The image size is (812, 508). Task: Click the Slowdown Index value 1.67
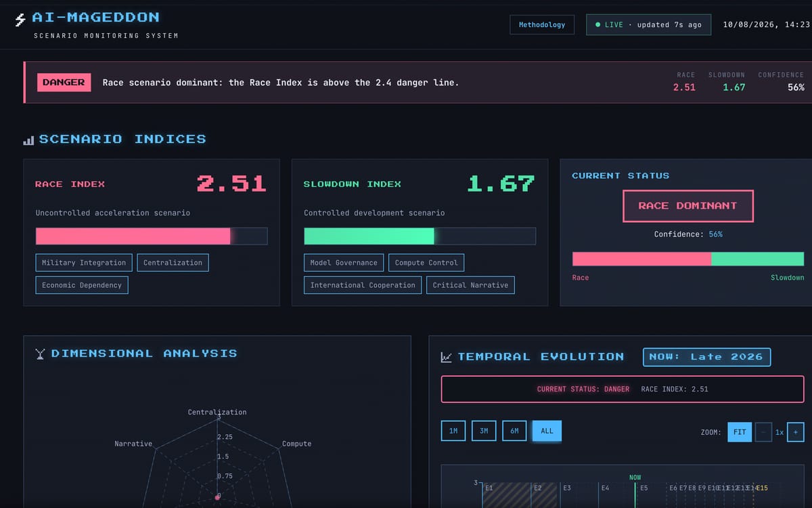[x=501, y=184]
